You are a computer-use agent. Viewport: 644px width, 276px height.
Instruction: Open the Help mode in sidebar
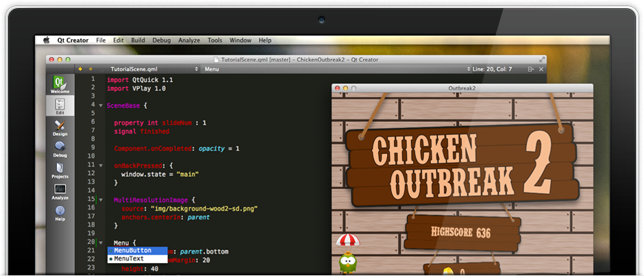point(60,213)
